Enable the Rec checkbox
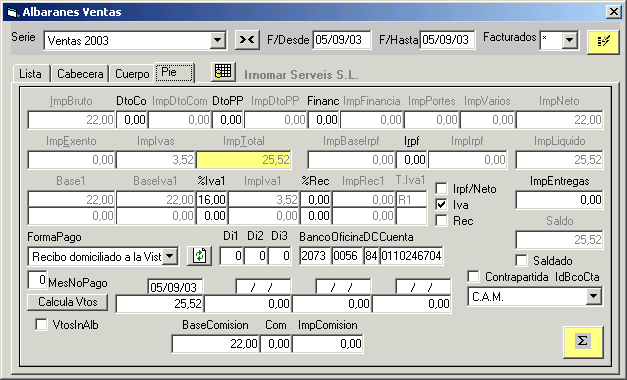This screenshot has height=380, width=627. tap(441, 220)
